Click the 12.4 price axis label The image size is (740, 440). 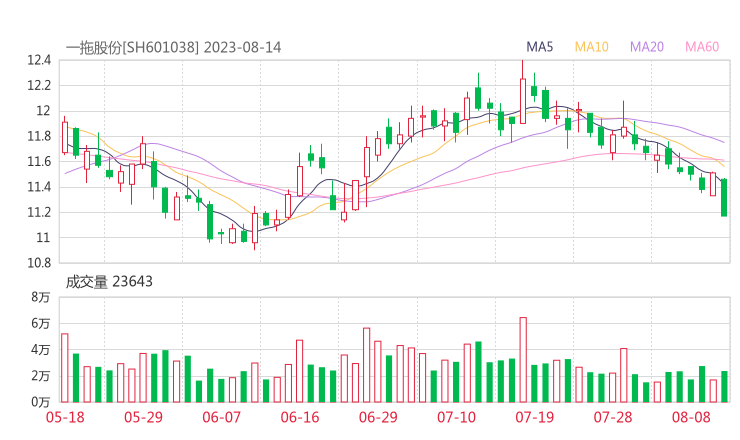pyautogui.click(x=39, y=60)
